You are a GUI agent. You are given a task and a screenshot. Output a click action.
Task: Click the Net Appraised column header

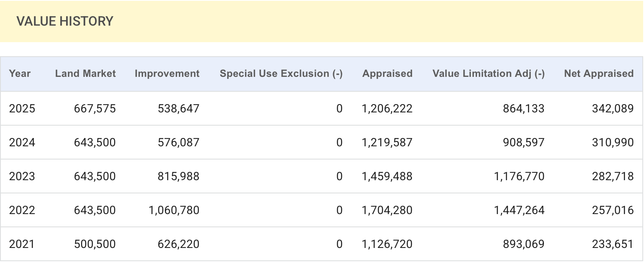click(x=599, y=74)
